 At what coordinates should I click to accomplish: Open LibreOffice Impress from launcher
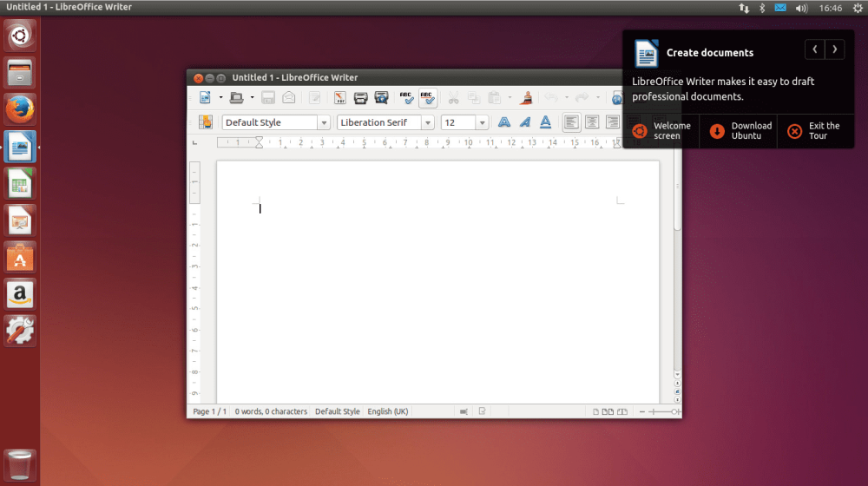click(20, 220)
